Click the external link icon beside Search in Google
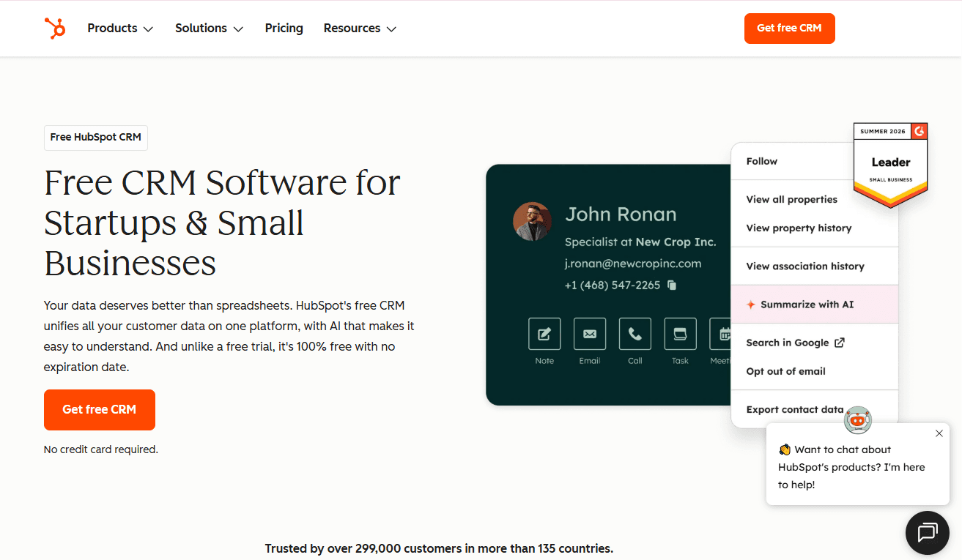Viewport: 962px width, 560px height. click(840, 343)
